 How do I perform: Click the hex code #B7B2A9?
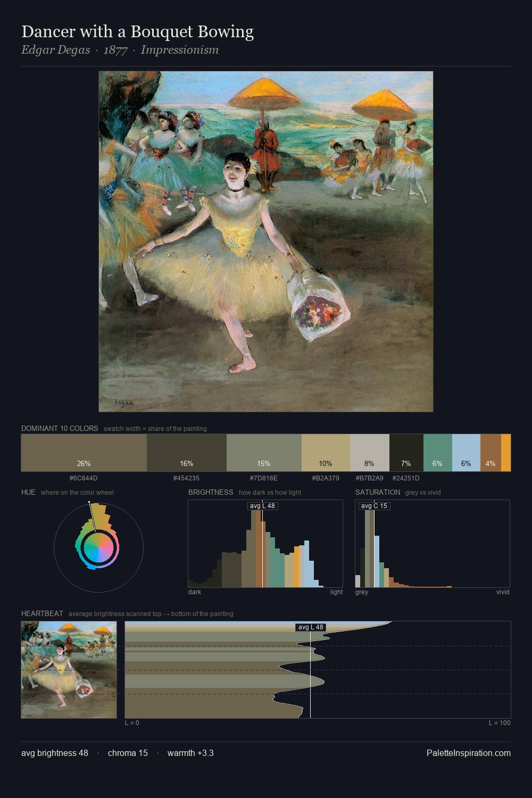point(369,478)
